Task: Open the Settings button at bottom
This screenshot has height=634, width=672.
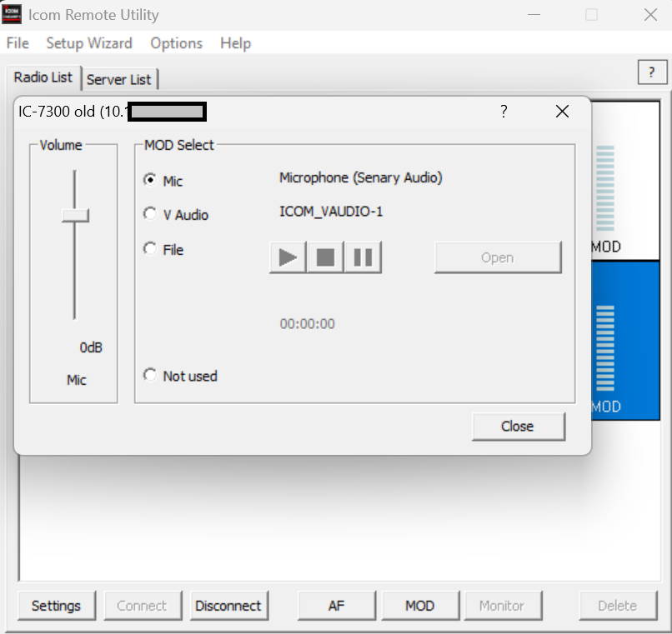Action: [x=57, y=606]
